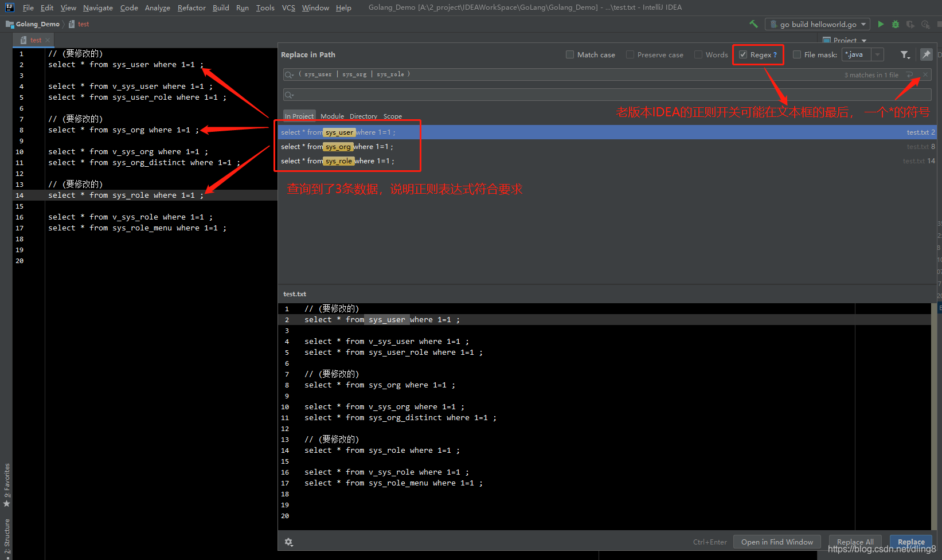Click line 5 sys_user_role in main editor
942x560 pixels.
click(x=138, y=97)
